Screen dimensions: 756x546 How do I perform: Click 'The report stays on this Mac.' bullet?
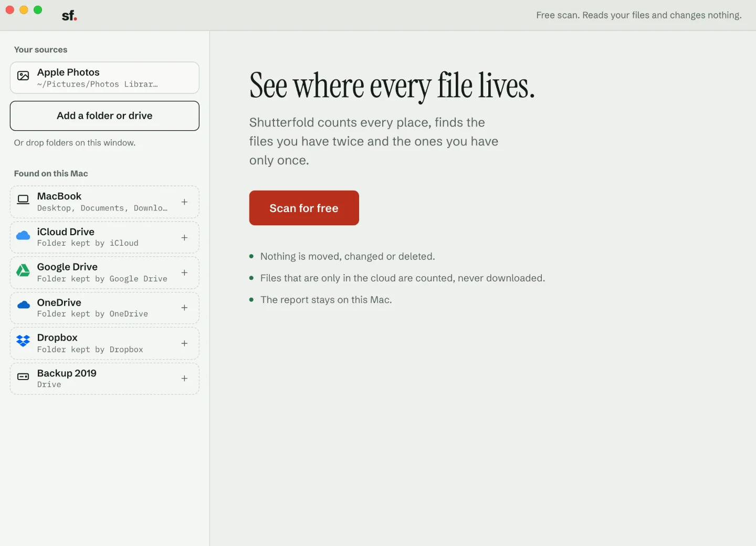pyautogui.click(x=326, y=300)
